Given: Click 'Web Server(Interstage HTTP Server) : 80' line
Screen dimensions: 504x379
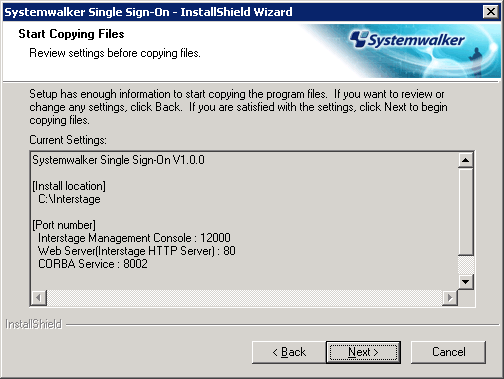Looking at the screenshot, I should pyautogui.click(x=137, y=251).
